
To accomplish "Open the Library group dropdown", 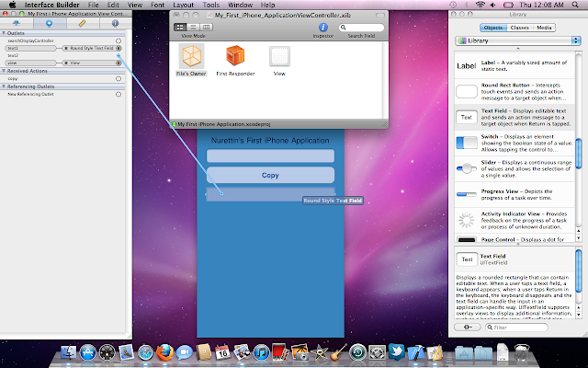I will [x=518, y=40].
